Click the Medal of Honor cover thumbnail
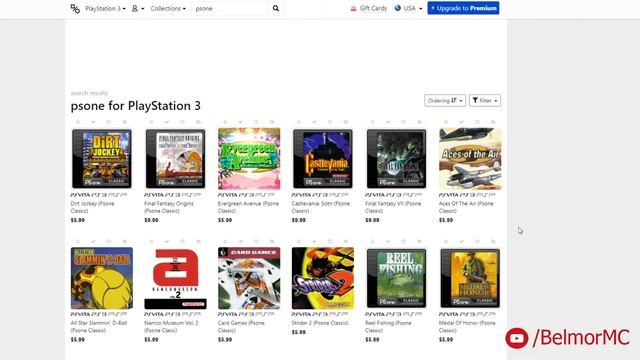The width and height of the screenshot is (640, 360). pyautogui.click(x=470, y=278)
